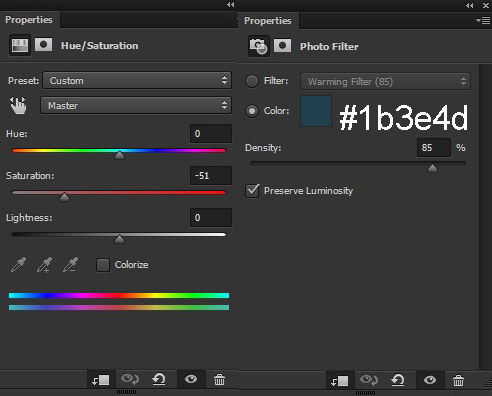The width and height of the screenshot is (492, 396).
Task: Open the Warming Filter (85) dropdown
Action: (x=385, y=81)
